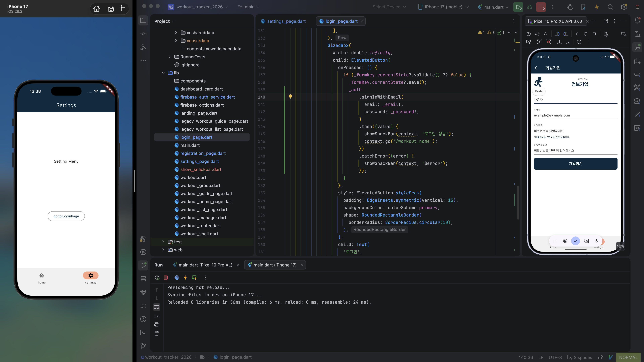Print the console output
The height and width of the screenshot is (362, 644).
(156, 324)
